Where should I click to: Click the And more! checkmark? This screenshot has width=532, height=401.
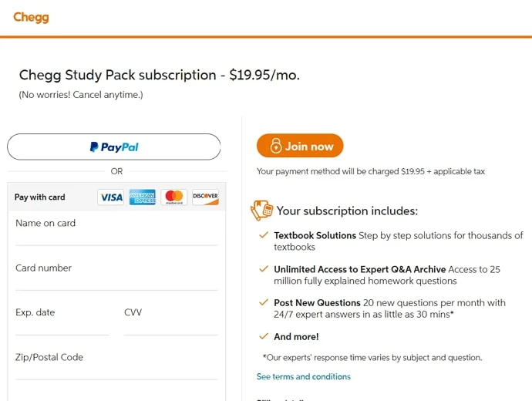tap(264, 336)
